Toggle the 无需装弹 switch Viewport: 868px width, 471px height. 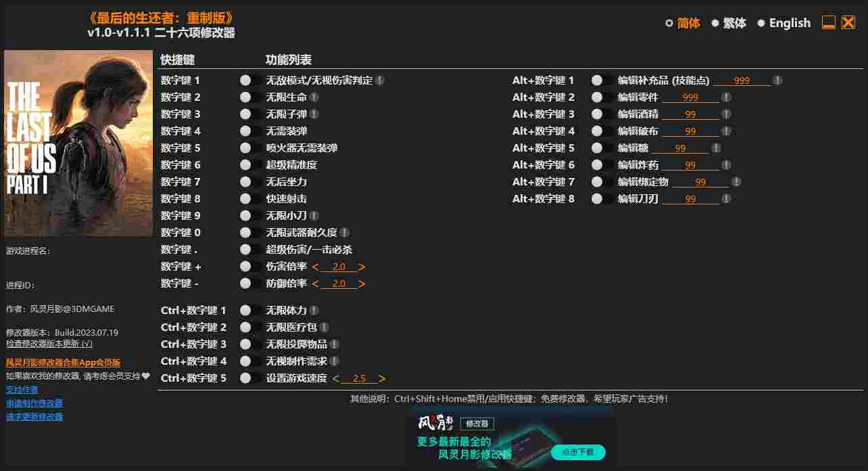tap(251, 131)
